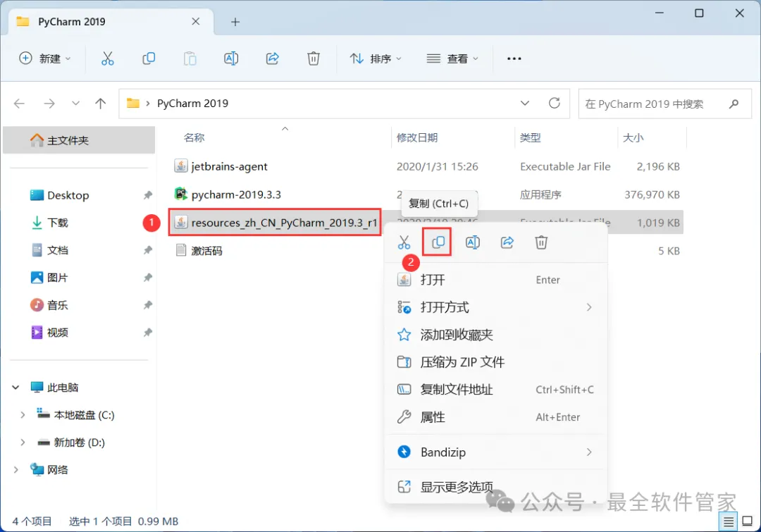Viewport: 761px width, 532px height.
Task: Unpin 视频 using its pin icon
Action: (x=147, y=333)
